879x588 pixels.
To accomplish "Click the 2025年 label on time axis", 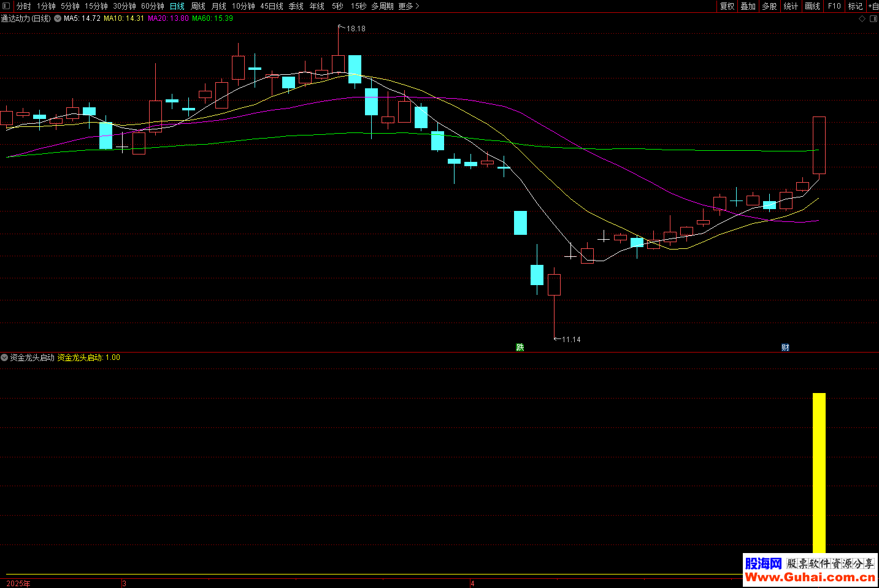I will (x=18, y=583).
